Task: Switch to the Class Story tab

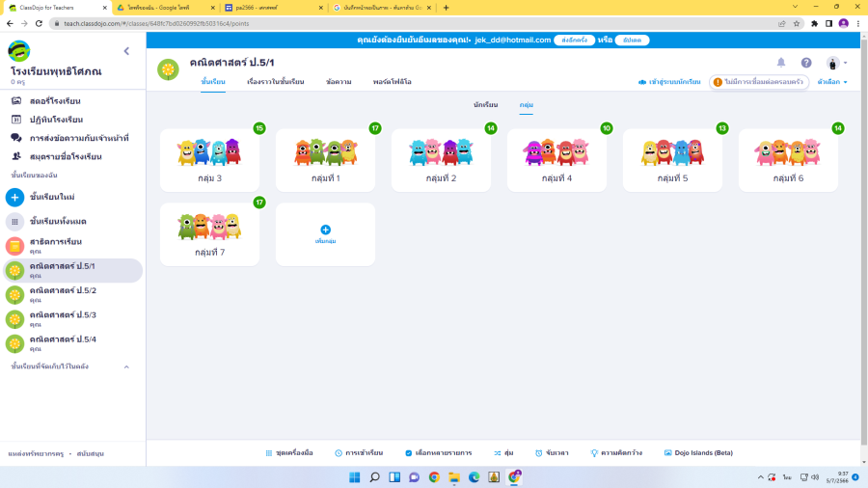Action: tap(275, 82)
